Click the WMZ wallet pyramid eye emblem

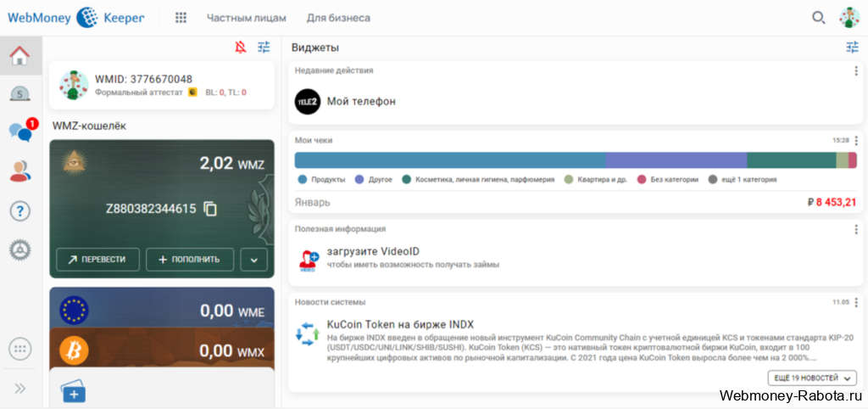[75, 162]
